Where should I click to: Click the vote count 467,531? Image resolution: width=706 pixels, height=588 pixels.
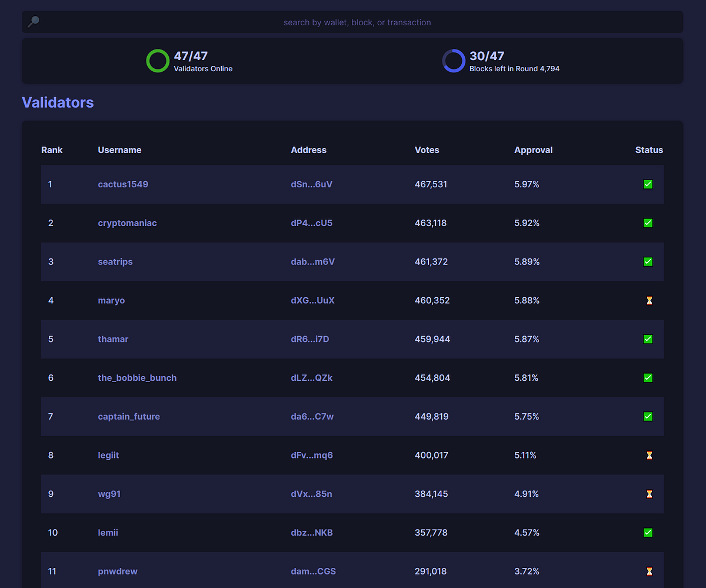tap(431, 184)
